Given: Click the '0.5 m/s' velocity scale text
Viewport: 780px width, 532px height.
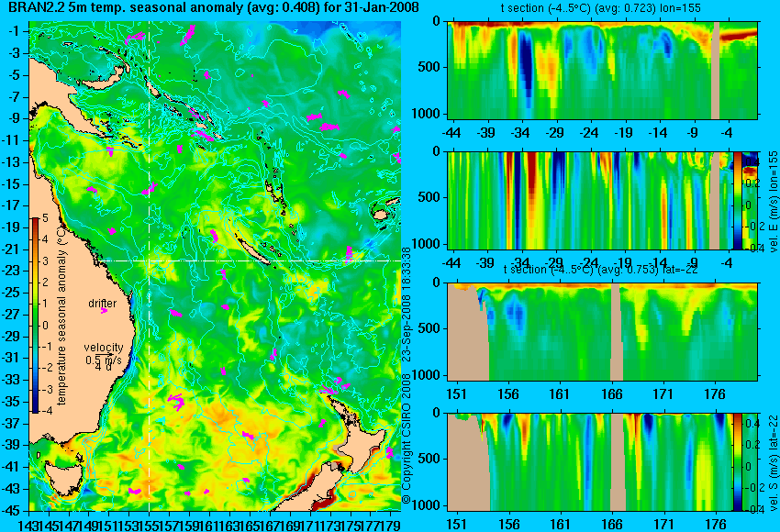Looking at the screenshot, I should coord(104,359).
